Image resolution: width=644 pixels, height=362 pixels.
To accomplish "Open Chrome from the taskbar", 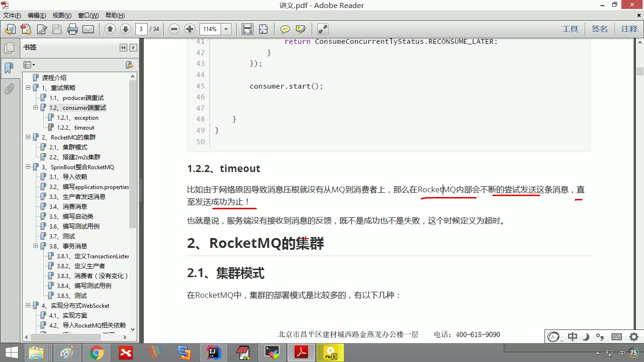I will coord(97,353).
